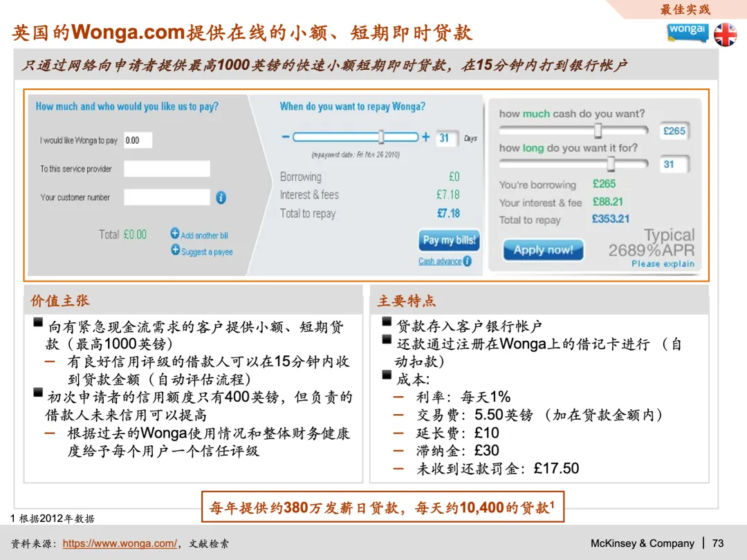The image size is (747, 560).
Task: Click the minus icon on repay slider
Action: pyautogui.click(x=286, y=137)
